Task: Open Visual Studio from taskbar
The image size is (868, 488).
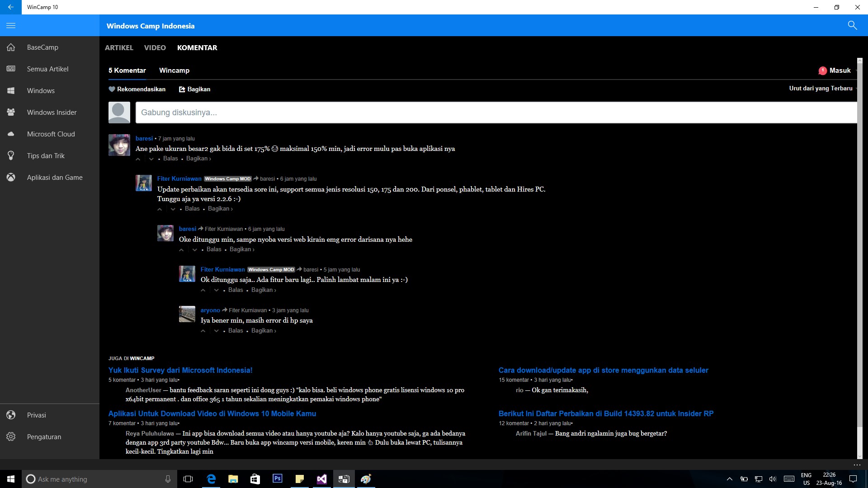Action: pos(321,479)
